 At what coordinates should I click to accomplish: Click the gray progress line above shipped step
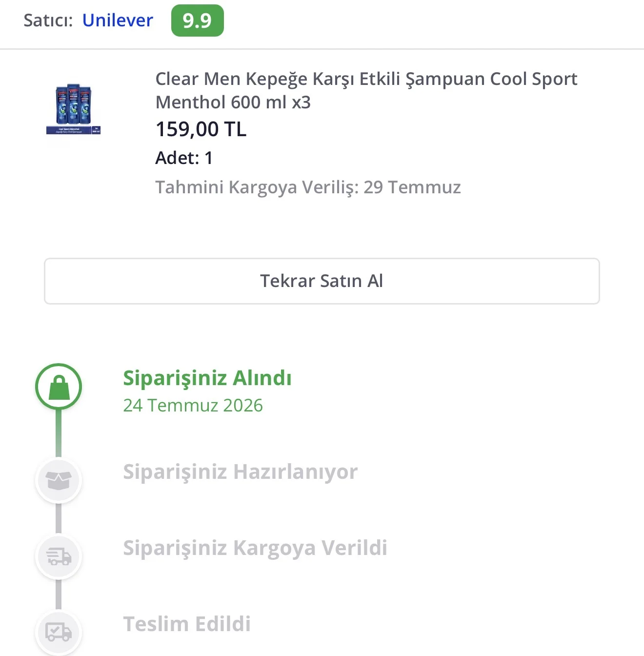pos(59,519)
